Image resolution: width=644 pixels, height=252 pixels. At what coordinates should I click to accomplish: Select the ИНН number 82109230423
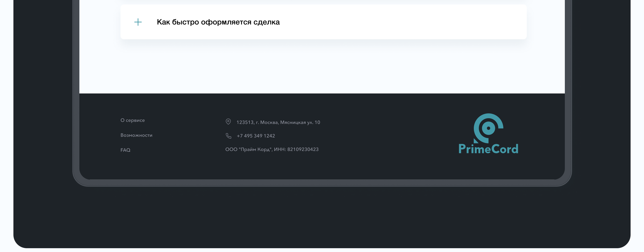(x=303, y=149)
